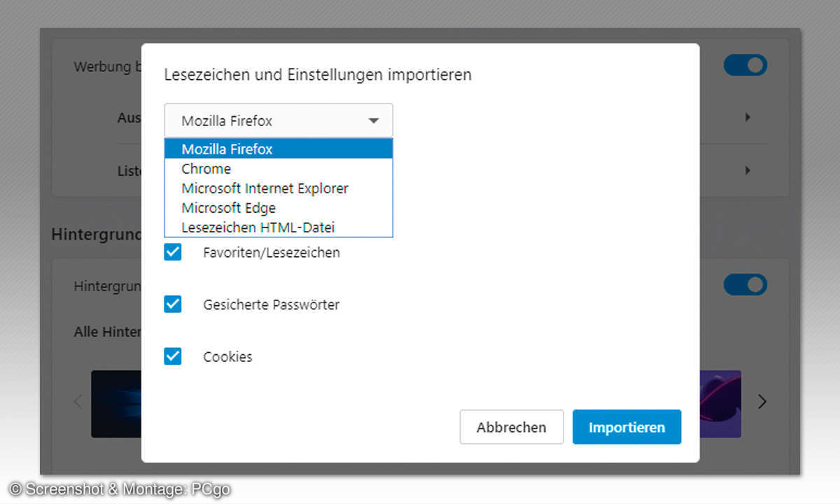Choose the Lesezeichen HTML-Datei option

point(279,227)
